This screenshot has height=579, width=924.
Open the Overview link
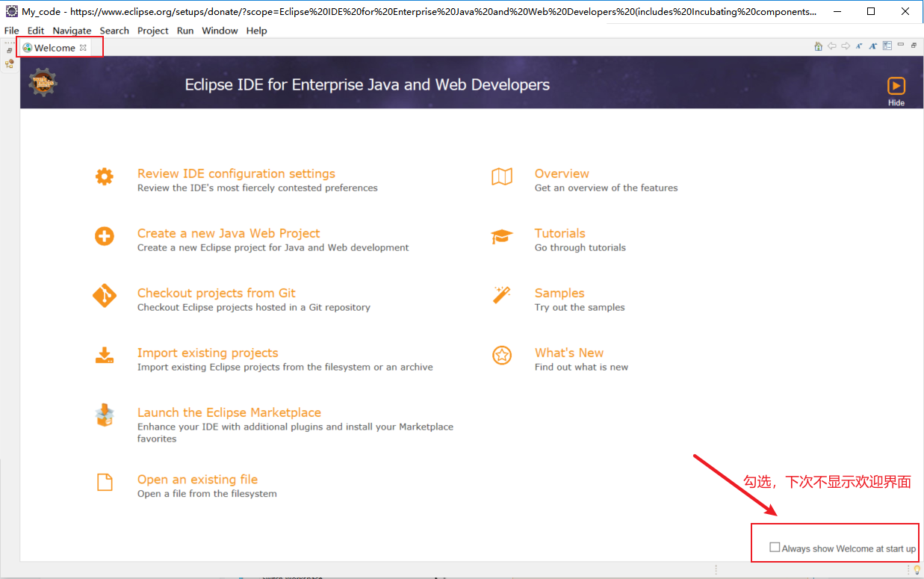point(562,173)
